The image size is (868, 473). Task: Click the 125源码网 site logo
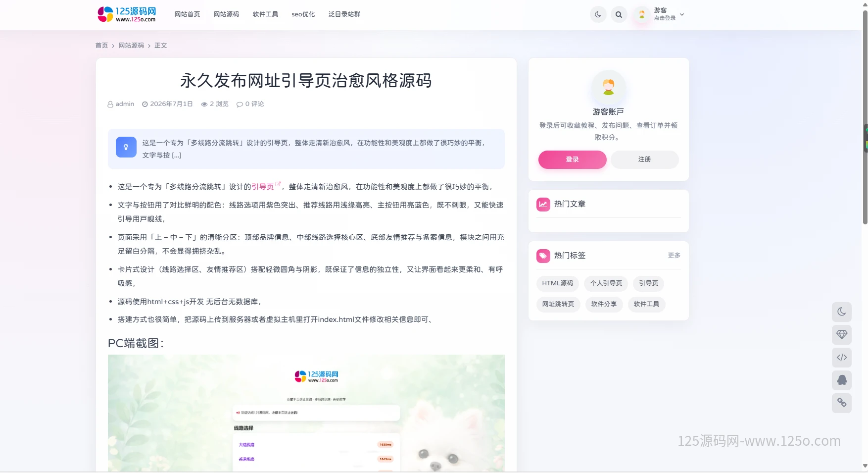[x=127, y=14]
